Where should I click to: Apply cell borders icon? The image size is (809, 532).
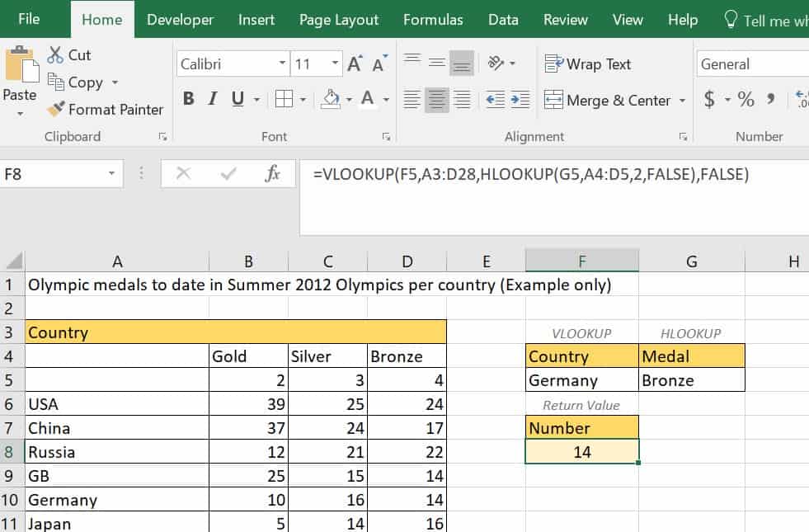click(284, 98)
